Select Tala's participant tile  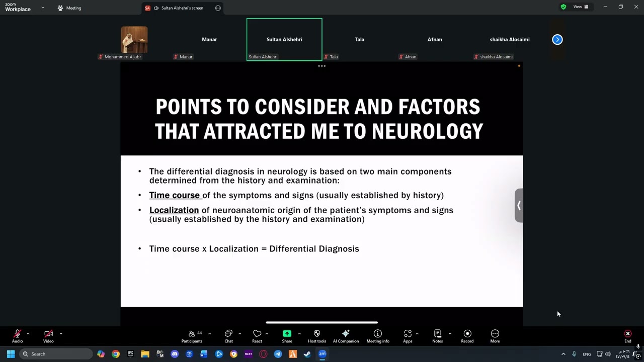pyautogui.click(x=359, y=39)
